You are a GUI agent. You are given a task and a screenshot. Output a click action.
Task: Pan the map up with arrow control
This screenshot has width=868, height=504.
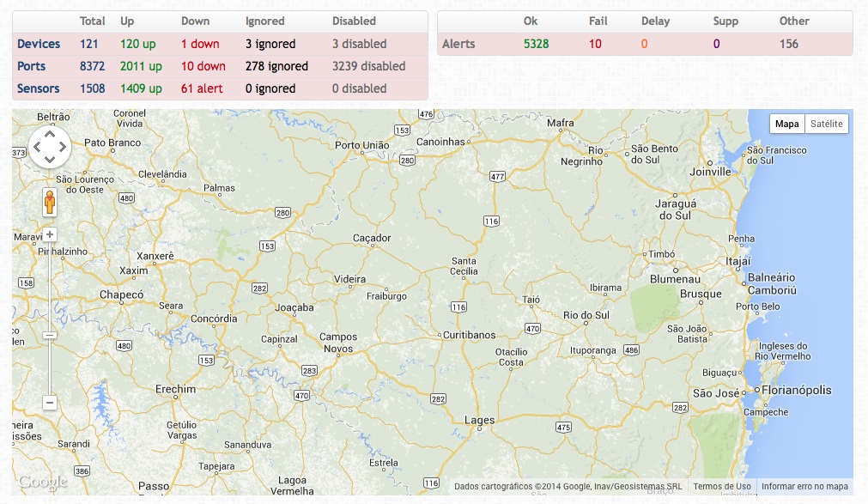pyautogui.click(x=50, y=134)
